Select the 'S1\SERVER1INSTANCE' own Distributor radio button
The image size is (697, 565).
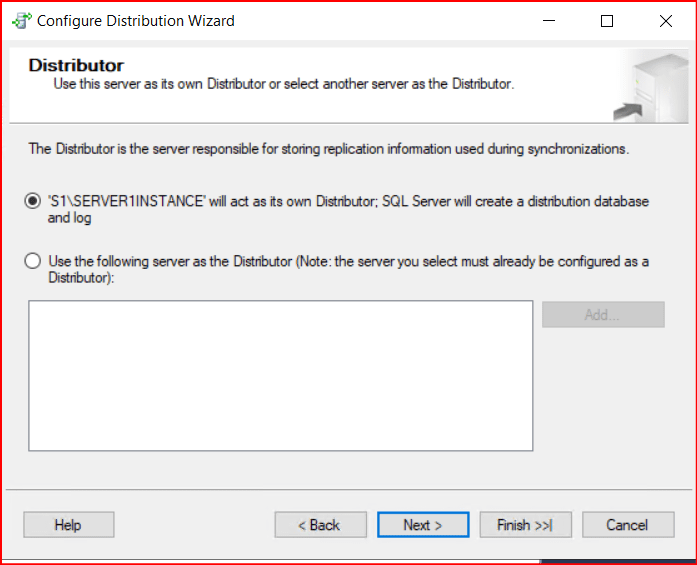coord(33,202)
